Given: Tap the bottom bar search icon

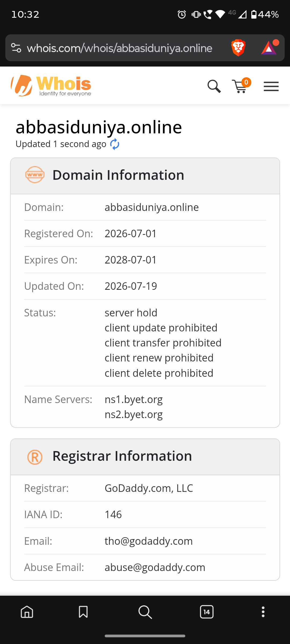Looking at the screenshot, I should coord(145,612).
